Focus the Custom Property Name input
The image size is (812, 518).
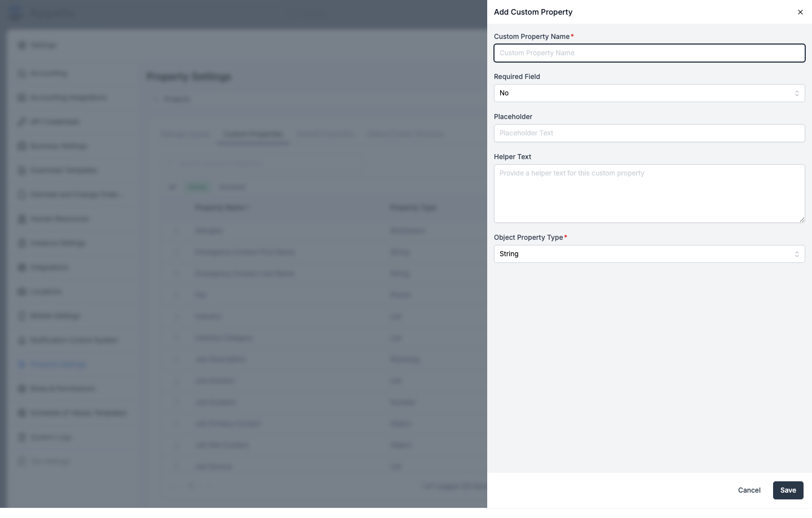[x=649, y=53]
